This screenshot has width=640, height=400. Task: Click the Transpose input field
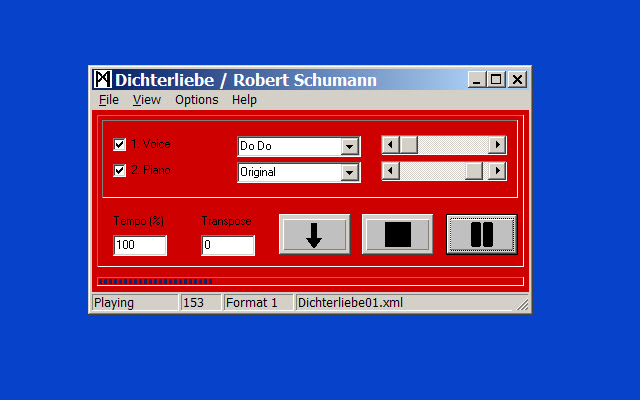[x=228, y=245]
